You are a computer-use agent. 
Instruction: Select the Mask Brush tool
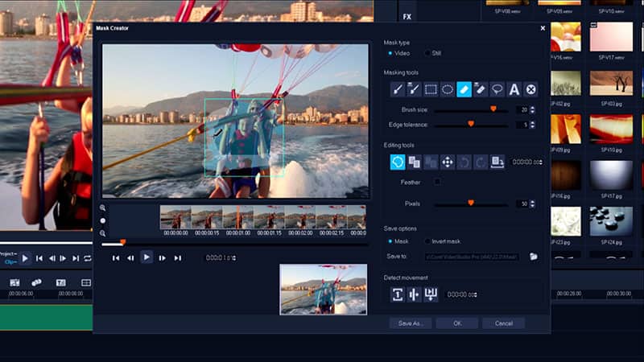pos(398,89)
